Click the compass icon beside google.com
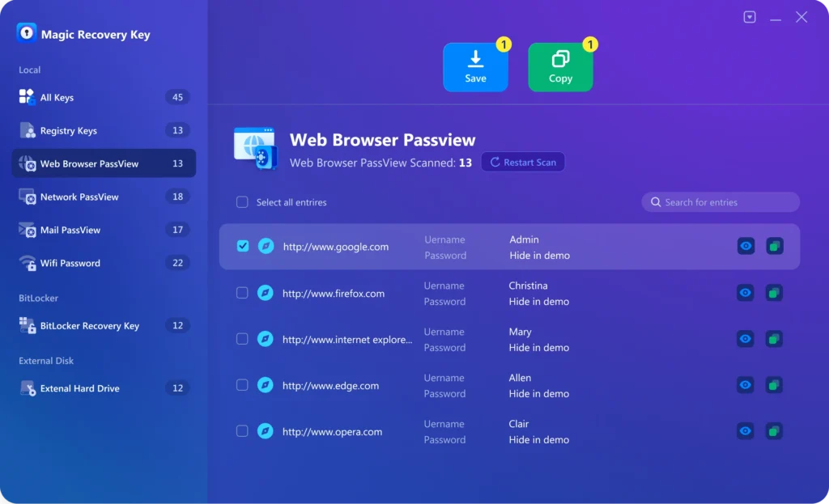This screenshot has width=829, height=504. click(266, 246)
